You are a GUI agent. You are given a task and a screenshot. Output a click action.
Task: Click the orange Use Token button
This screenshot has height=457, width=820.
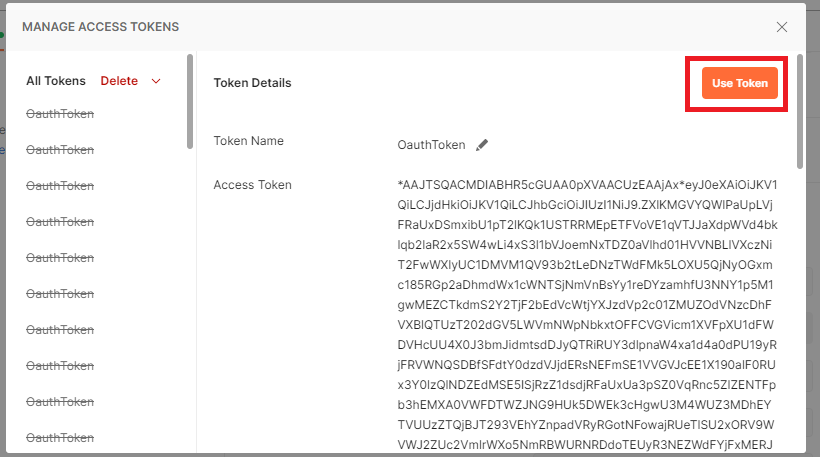[x=739, y=84]
